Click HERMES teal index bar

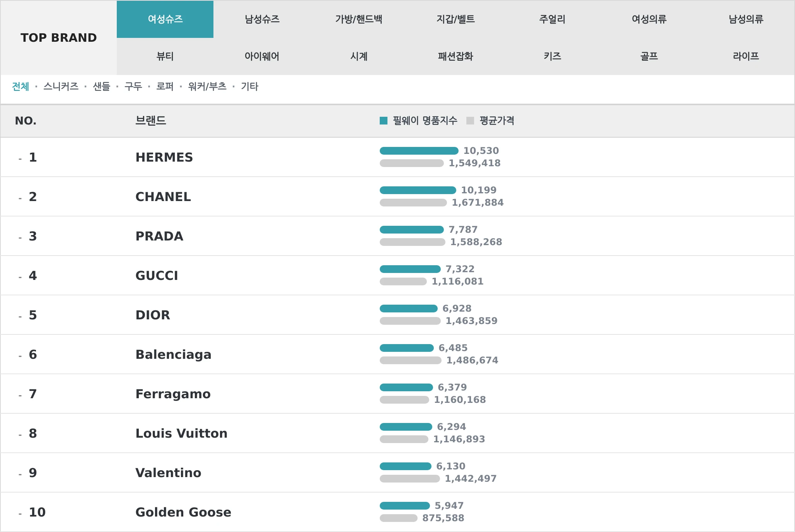click(x=419, y=151)
